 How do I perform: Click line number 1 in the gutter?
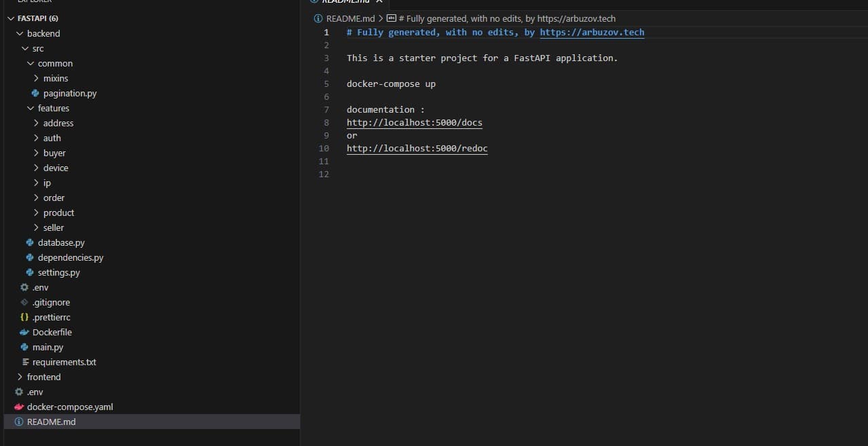click(x=326, y=32)
